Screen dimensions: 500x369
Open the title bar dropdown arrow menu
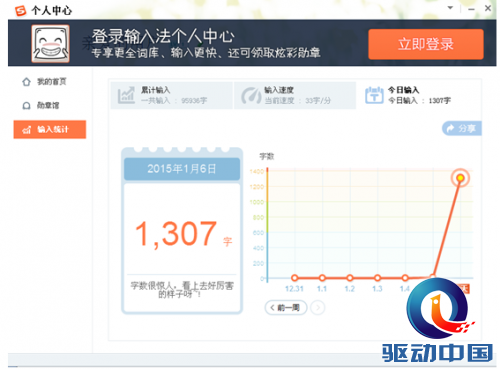[x=450, y=8]
